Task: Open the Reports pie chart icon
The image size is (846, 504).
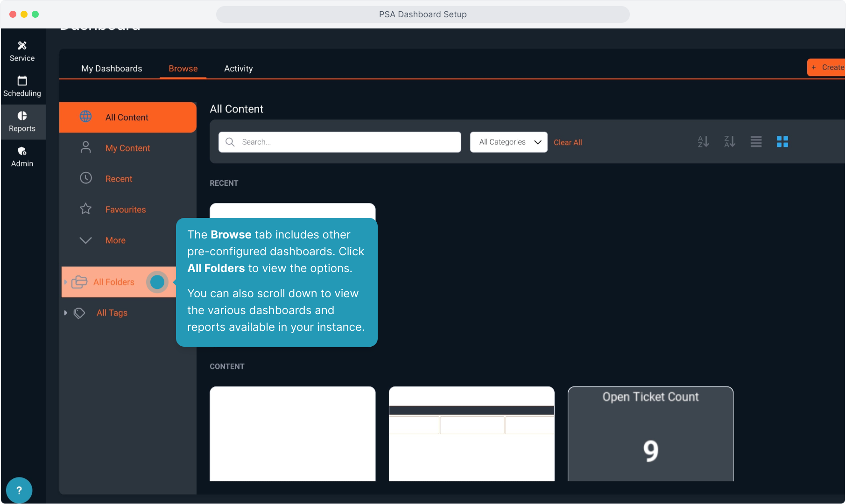Action: click(22, 116)
